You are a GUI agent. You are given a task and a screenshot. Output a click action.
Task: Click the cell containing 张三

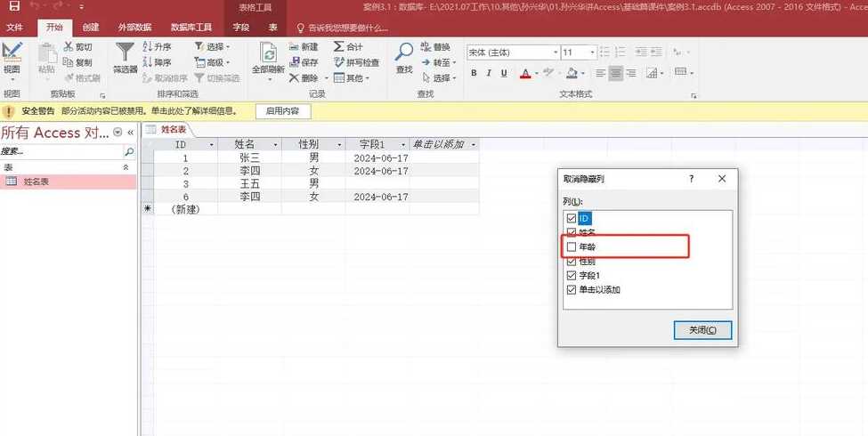249,157
